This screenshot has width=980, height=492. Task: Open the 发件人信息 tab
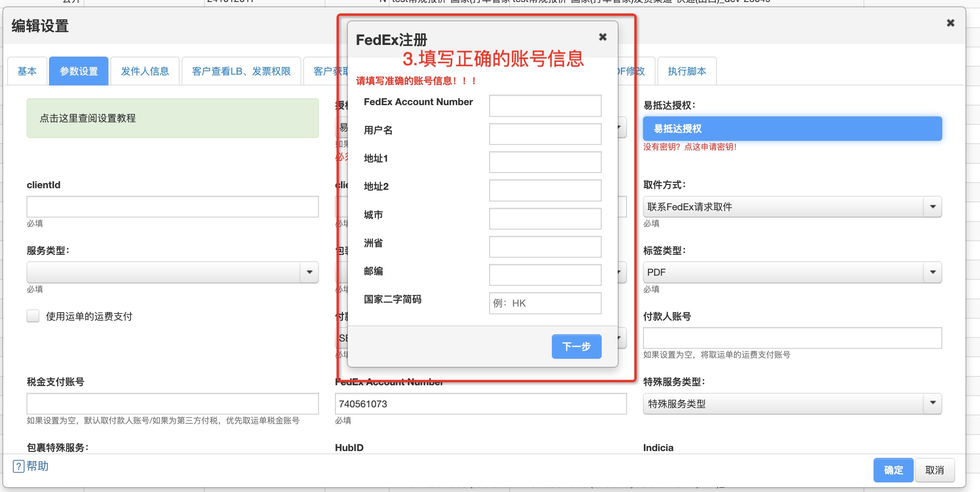[x=145, y=71]
